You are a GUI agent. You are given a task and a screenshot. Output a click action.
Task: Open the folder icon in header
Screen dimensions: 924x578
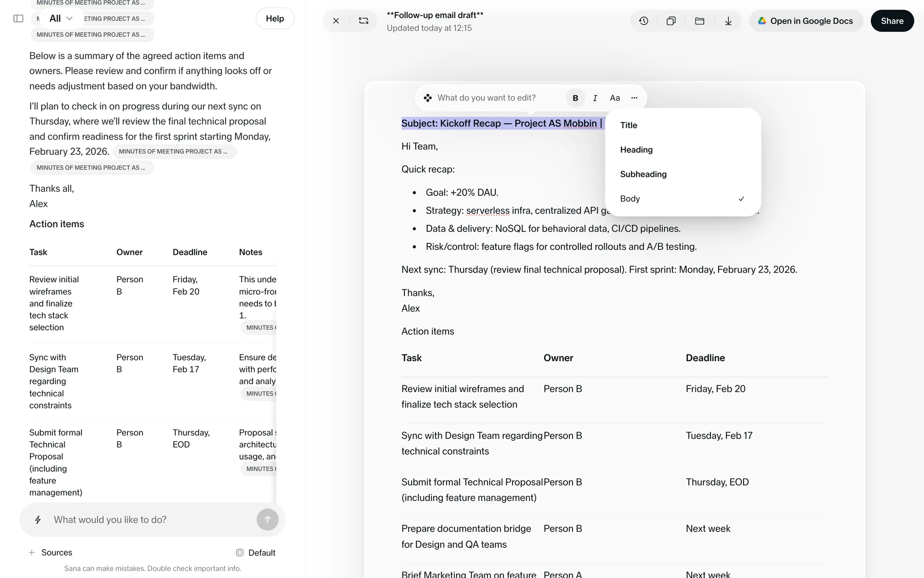click(700, 21)
